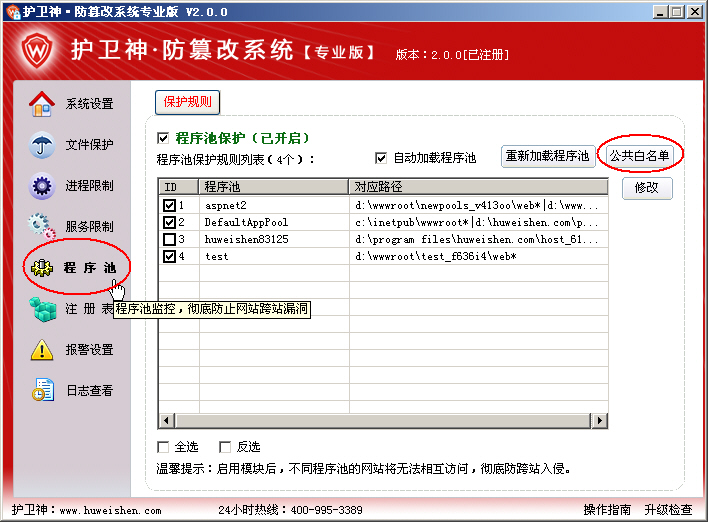Uncheck the DefaultAppPool row checkbox
This screenshot has width=708, height=522.
tap(169, 222)
